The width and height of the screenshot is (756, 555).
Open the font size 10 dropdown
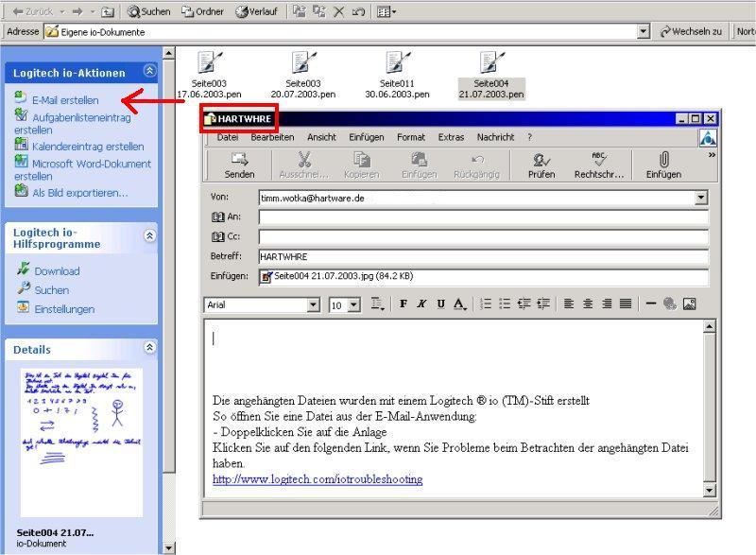click(x=354, y=304)
